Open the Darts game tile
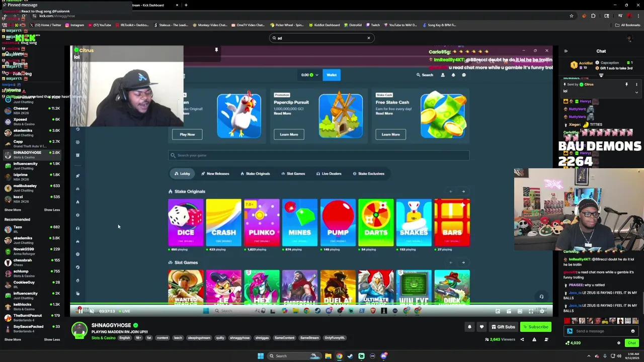This screenshot has height=362, width=644. 376,222
